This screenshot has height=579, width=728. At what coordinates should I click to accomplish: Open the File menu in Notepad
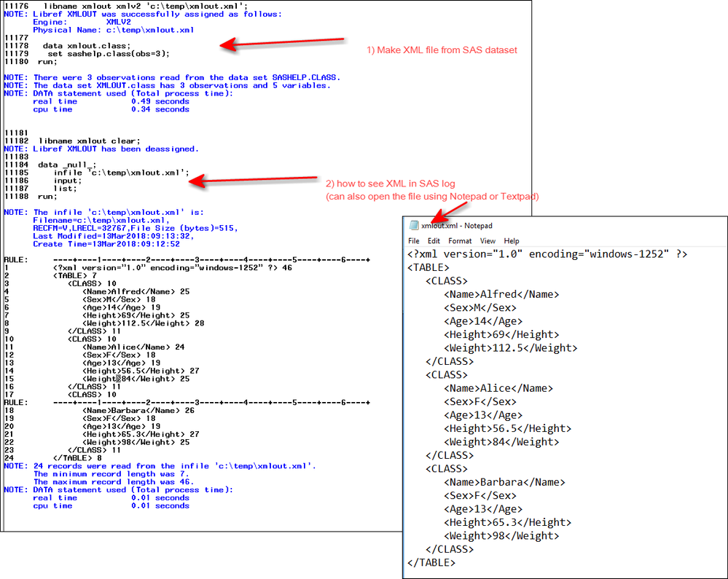coord(413,241)
